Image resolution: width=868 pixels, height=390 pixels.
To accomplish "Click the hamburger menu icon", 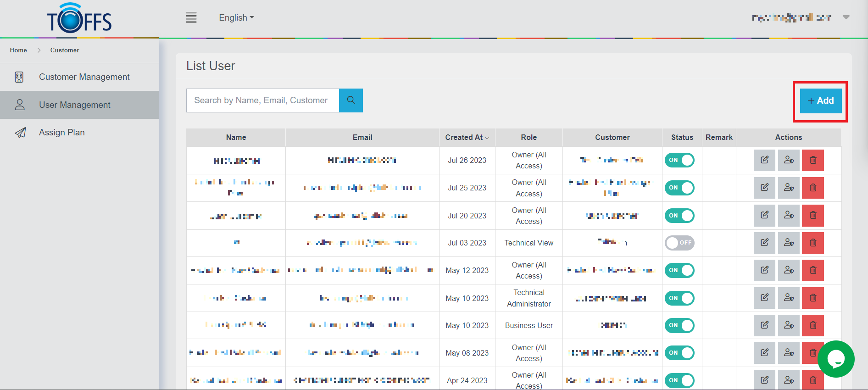I will coord(191,18).
